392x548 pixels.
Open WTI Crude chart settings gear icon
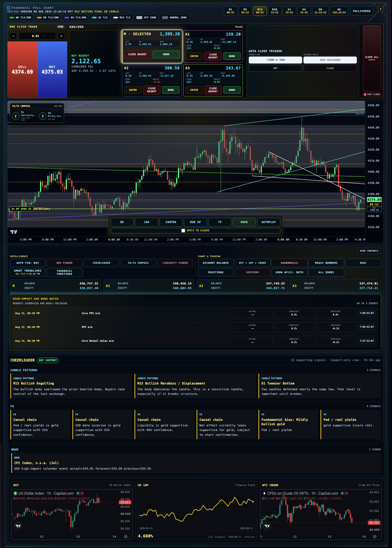[x=375, y=537]
